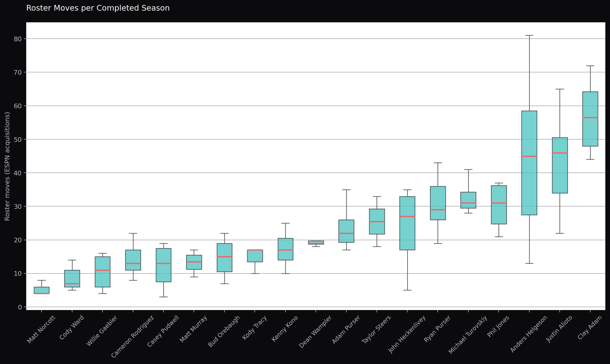Select the Bud Orebaugh x-axis label

coord(224,331)
